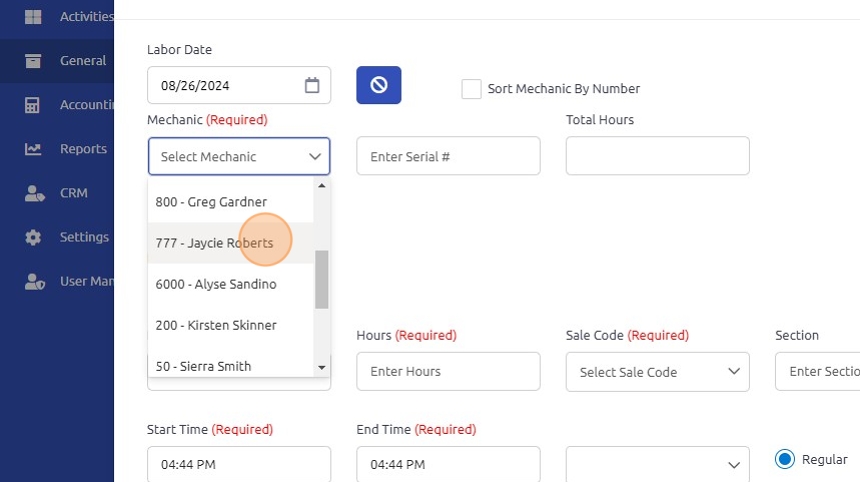Click the CRM people icon
Image resolution: width=860 pixels, height=482 pixels.
coord(34,193)
